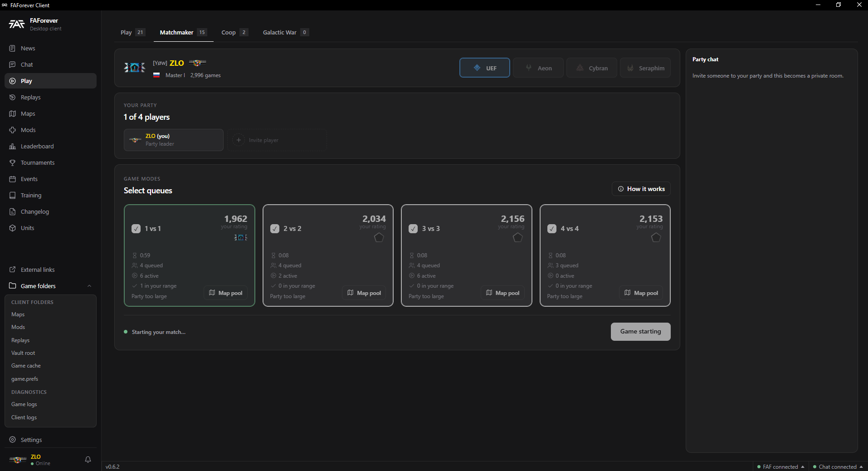Click the Mods puzzle icon

point(13,130)
